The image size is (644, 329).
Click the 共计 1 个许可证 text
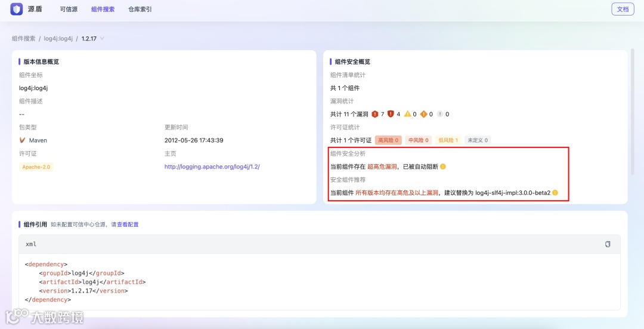pos(351,140)
